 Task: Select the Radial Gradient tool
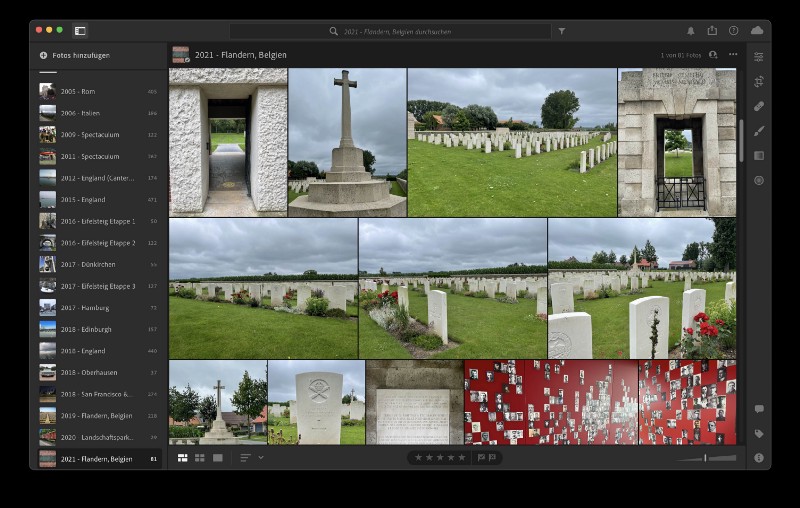click(758, 181)
